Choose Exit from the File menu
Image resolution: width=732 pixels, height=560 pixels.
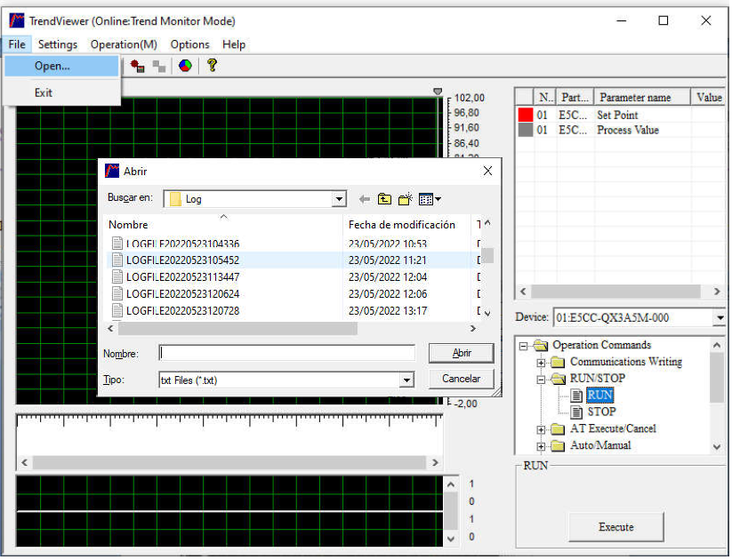point(61,92)
